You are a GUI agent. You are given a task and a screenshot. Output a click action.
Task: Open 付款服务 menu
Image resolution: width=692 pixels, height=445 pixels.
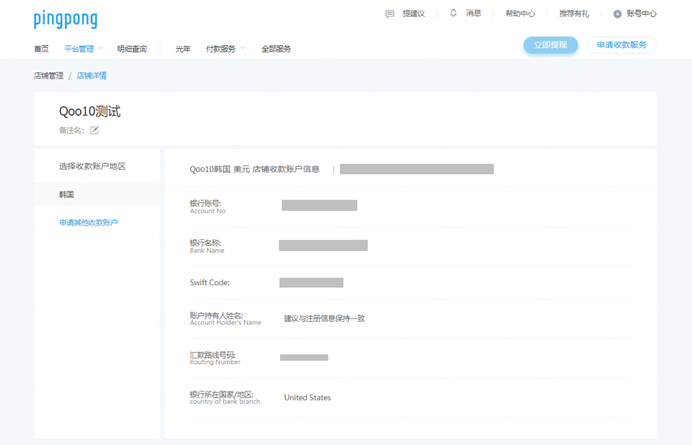(221, 49)
